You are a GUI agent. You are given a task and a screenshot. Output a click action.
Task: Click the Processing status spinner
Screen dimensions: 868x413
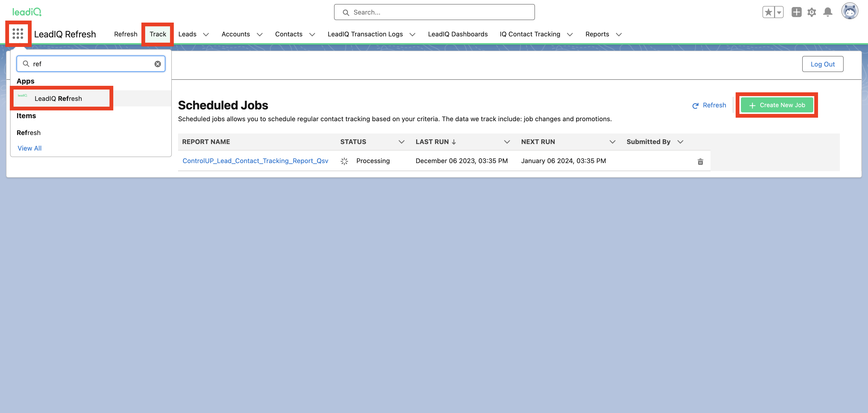(x=345, y=161)
